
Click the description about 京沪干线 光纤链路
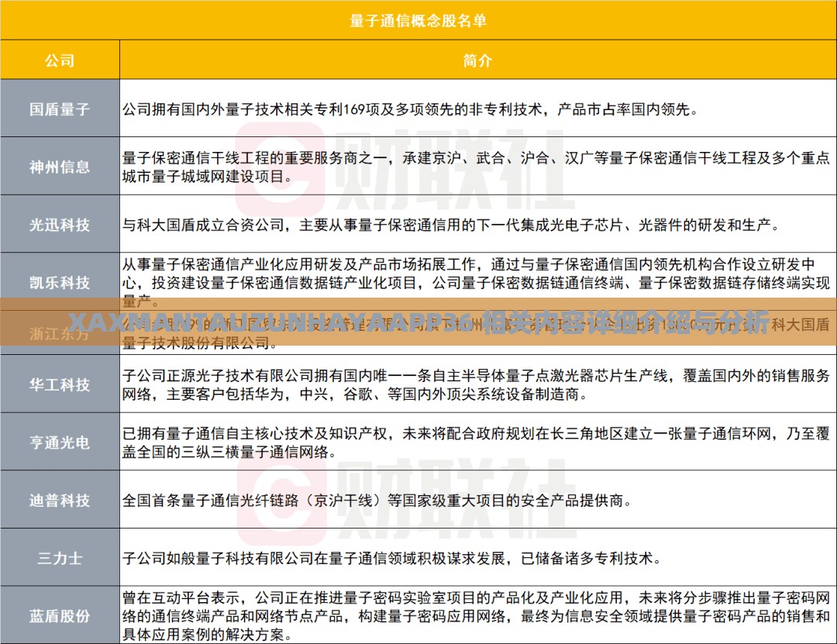377,501
